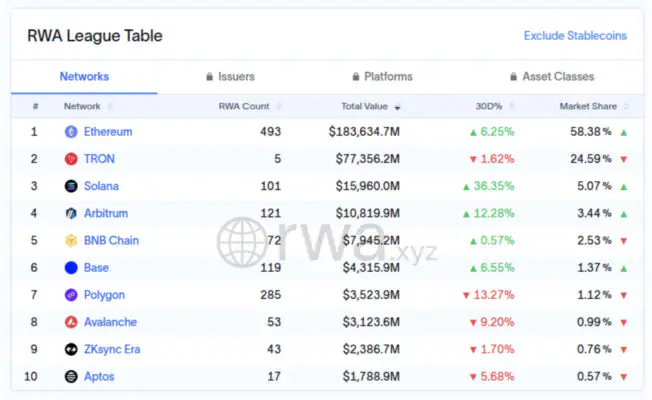Toggle Exclude Stablecoins filter
This screenshot has width=652, height=400.
575,36
